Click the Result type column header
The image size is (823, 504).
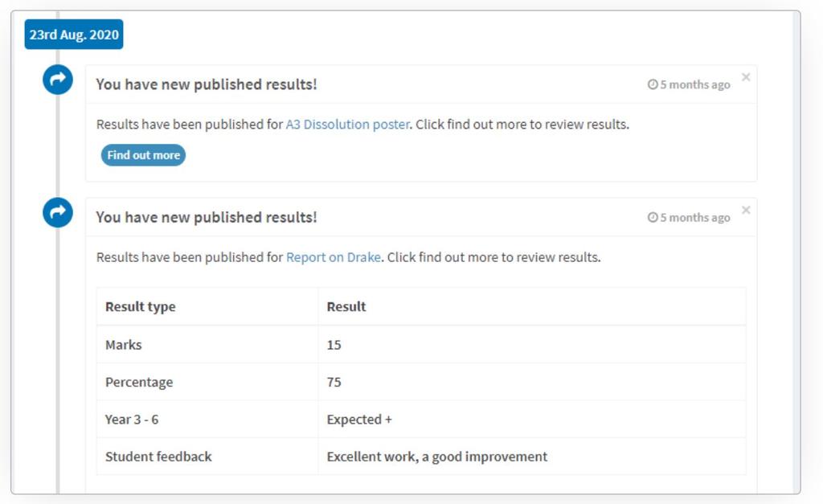click(141, 306)
